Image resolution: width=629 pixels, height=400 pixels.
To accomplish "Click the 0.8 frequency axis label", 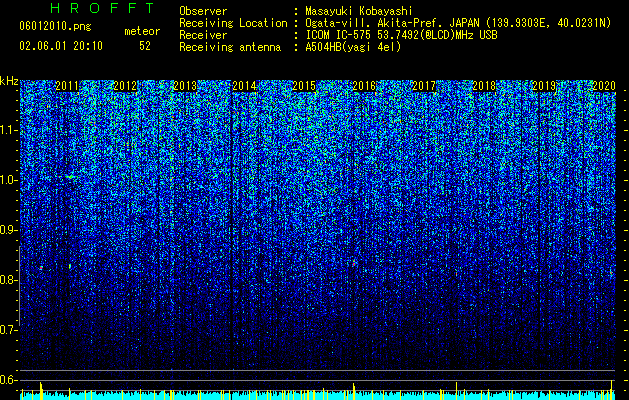I will pos(8,280).
